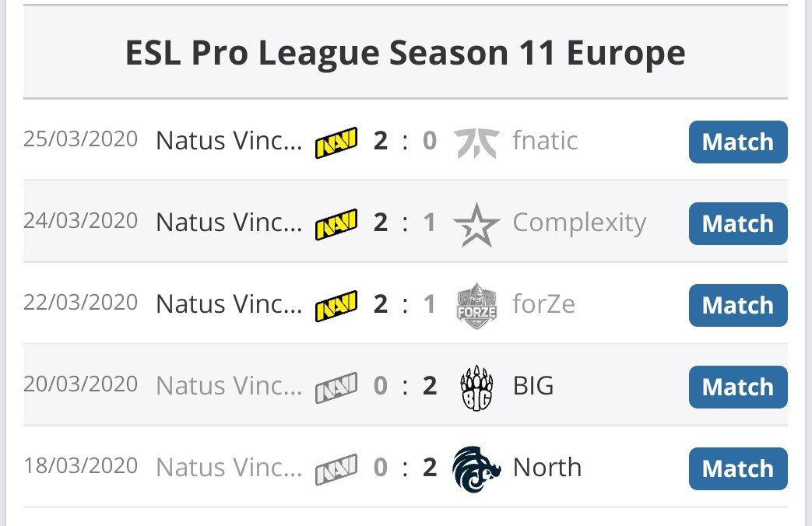Click the fnatic team logo

[x=476, y=143]
